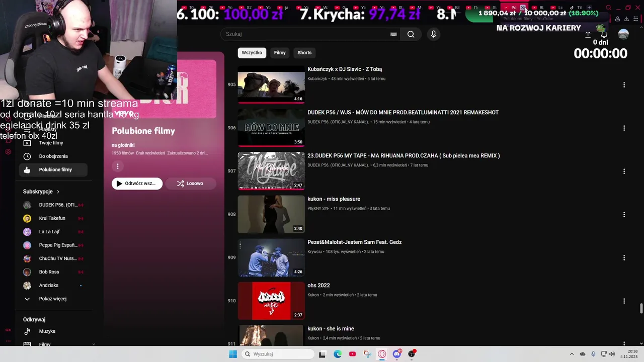The height and width of the screenshot is (362, 644).
Task: Open DUDEK P56 subscription in sidebar
Action: 53,205
